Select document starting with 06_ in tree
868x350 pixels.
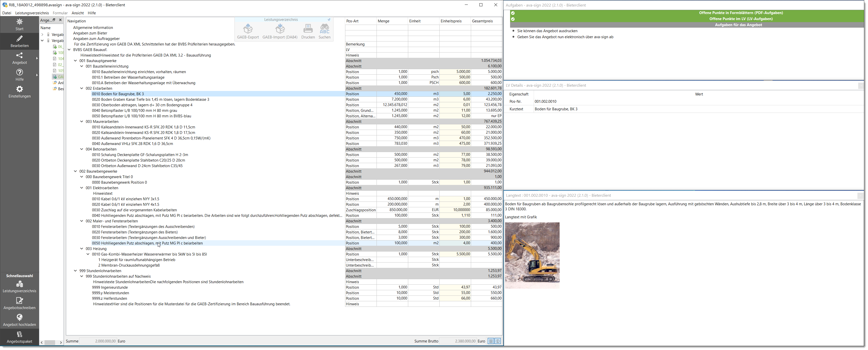(x=58, y=47)
